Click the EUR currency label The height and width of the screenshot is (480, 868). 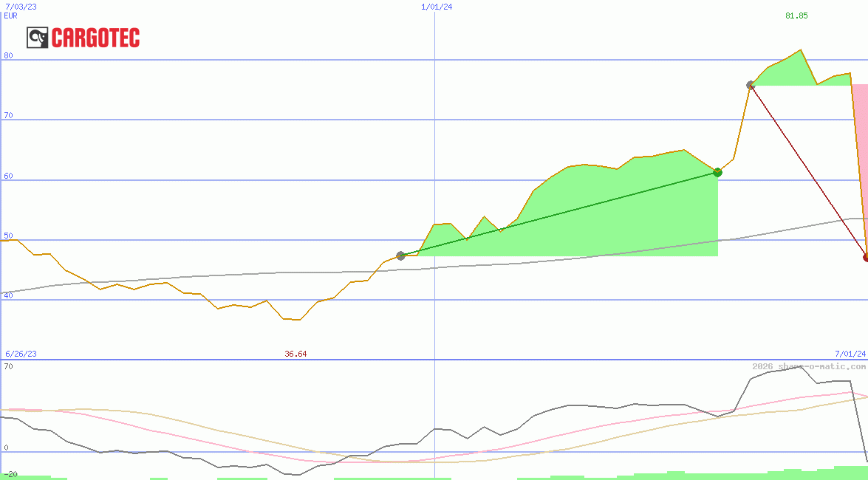(x=10, y=16)
